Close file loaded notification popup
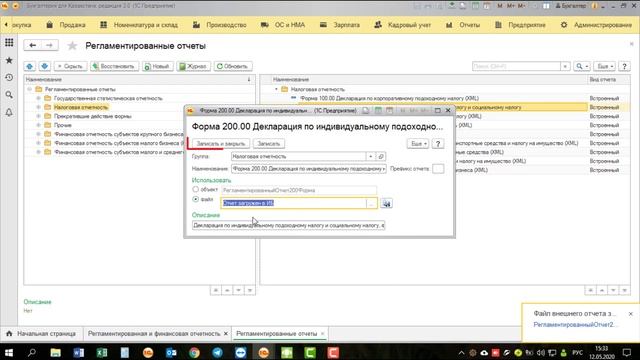 click(x=631, y=313)
